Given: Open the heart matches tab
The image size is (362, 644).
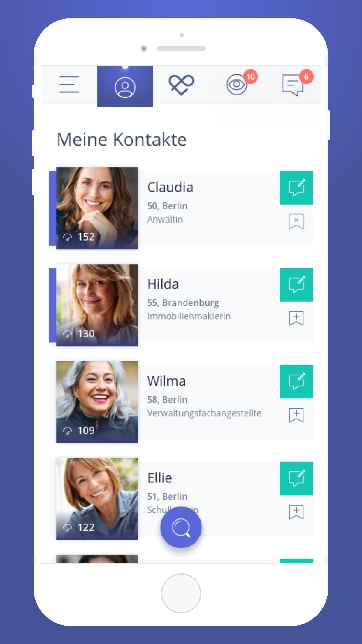Looking at the screenshot, I should [181, 85].
